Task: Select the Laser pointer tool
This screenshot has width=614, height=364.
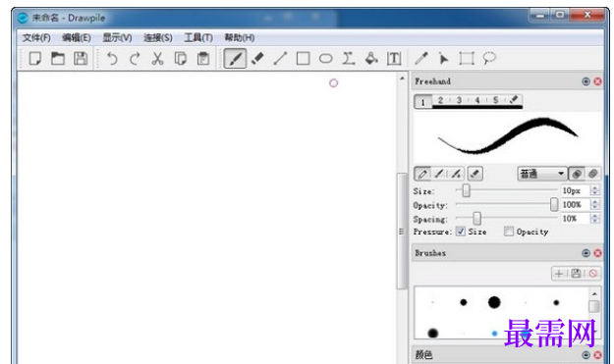Action: [444, 59]
